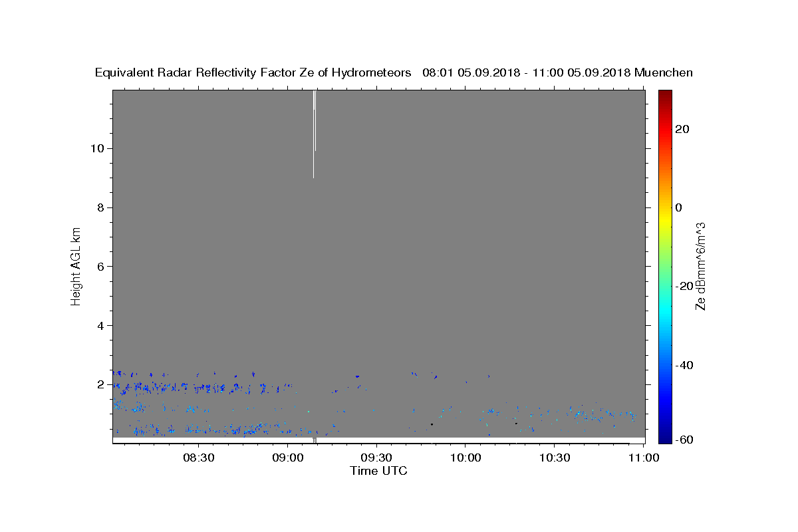Click the '10:30' time tick label
This screenshot has height=532, width=798.
555,458
